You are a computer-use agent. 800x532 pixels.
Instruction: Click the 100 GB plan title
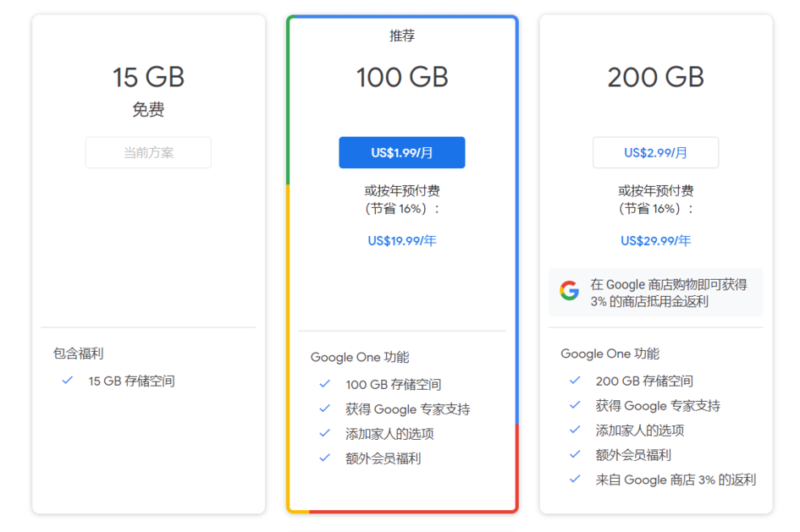(402, 78)
